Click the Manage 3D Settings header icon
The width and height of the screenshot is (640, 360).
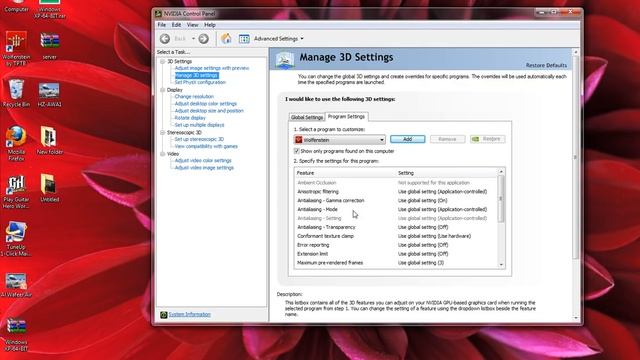click(x=284, y=60)
